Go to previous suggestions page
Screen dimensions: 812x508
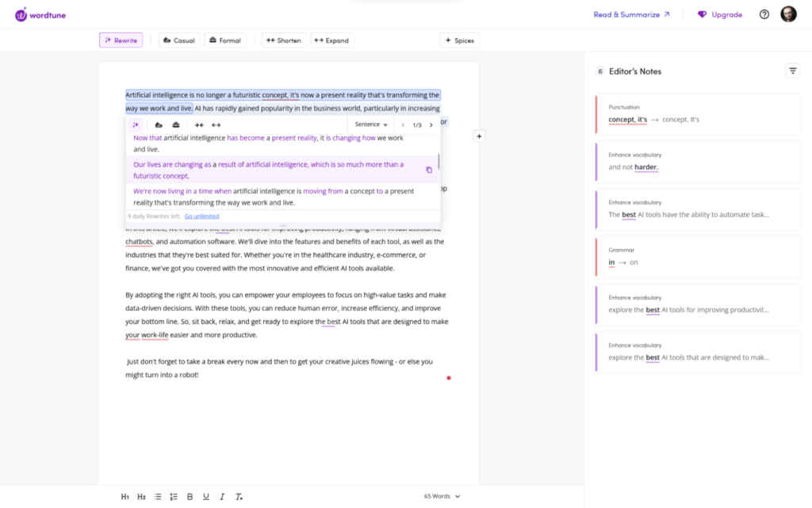(x=403, y=125)
